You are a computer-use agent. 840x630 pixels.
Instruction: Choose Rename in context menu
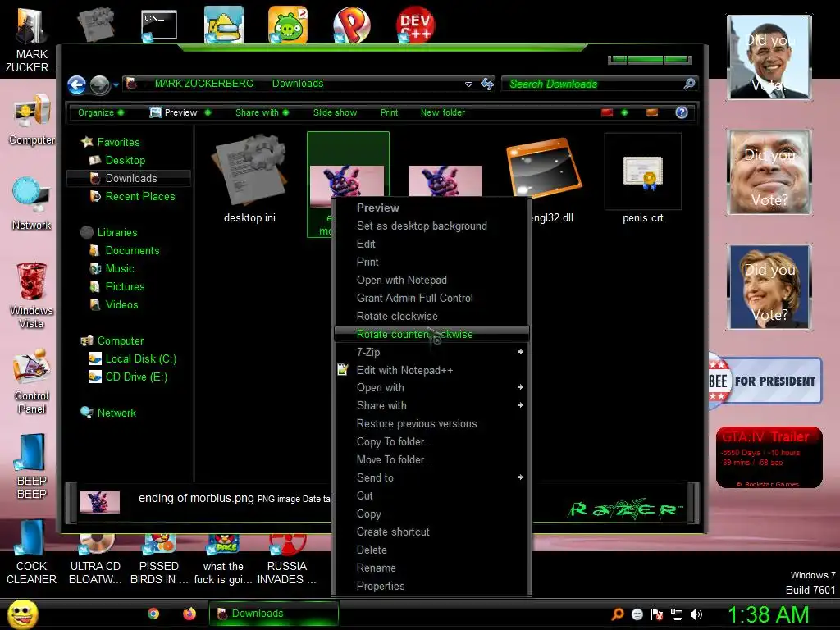point(376,568)
